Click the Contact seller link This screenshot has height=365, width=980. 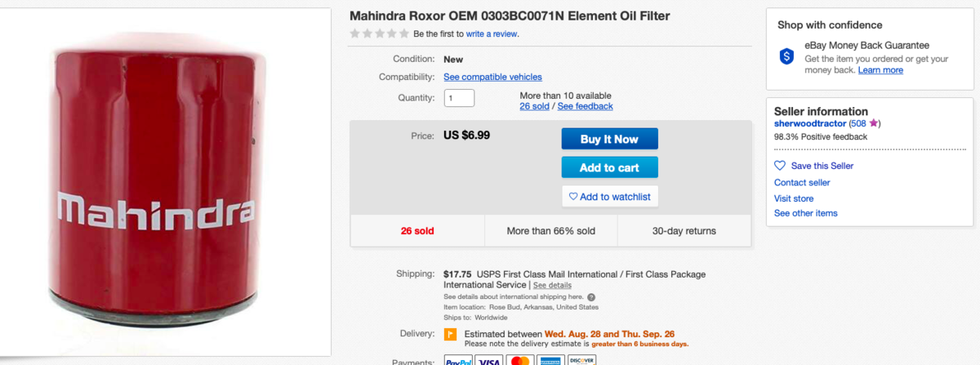[x=802, y=183]
